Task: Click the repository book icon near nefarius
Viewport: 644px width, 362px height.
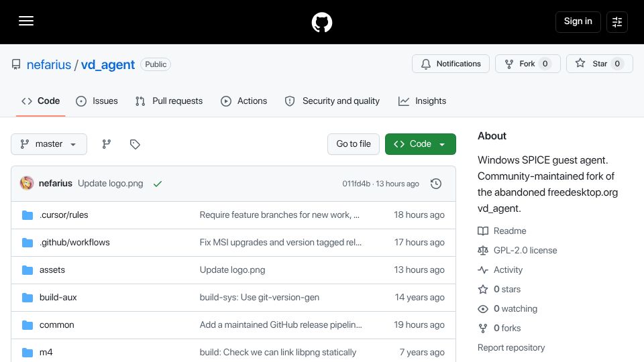Action: 16,64
